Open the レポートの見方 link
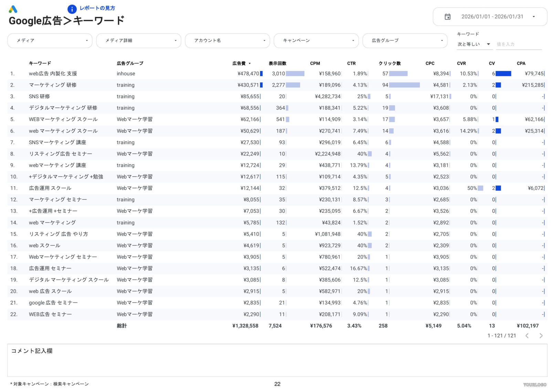The height and width of the screenshot is (392, 555). click(97, 8)
